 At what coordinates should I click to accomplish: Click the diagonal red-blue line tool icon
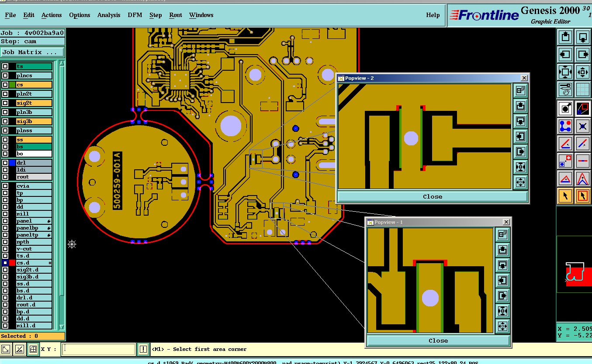(582, 143)
